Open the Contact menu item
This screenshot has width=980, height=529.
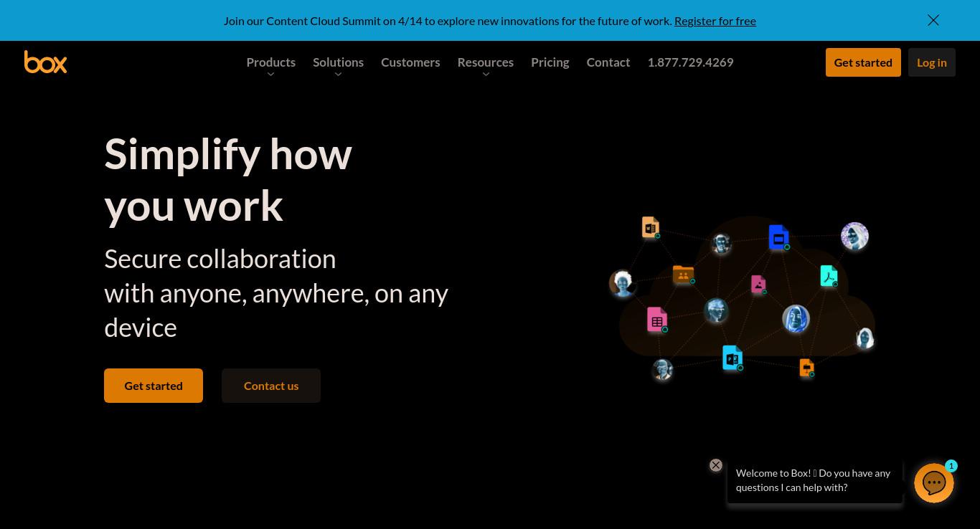[x=608, y=62]
